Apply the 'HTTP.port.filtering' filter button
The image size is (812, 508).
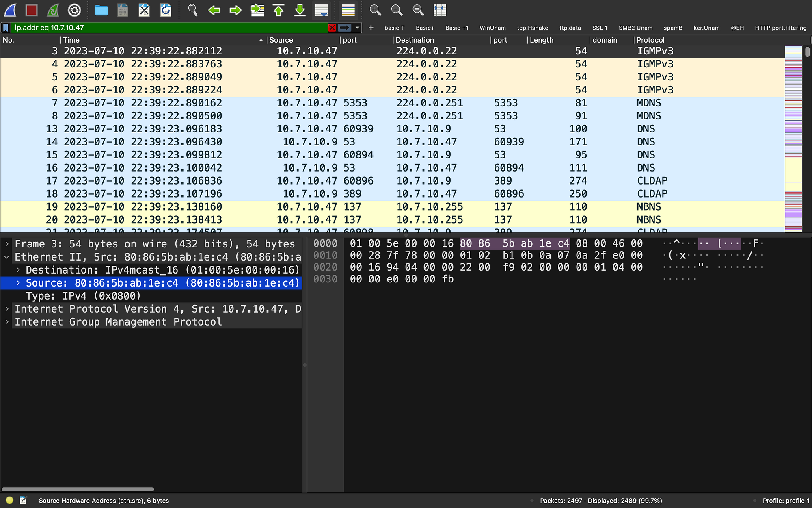tap(780, 28)
